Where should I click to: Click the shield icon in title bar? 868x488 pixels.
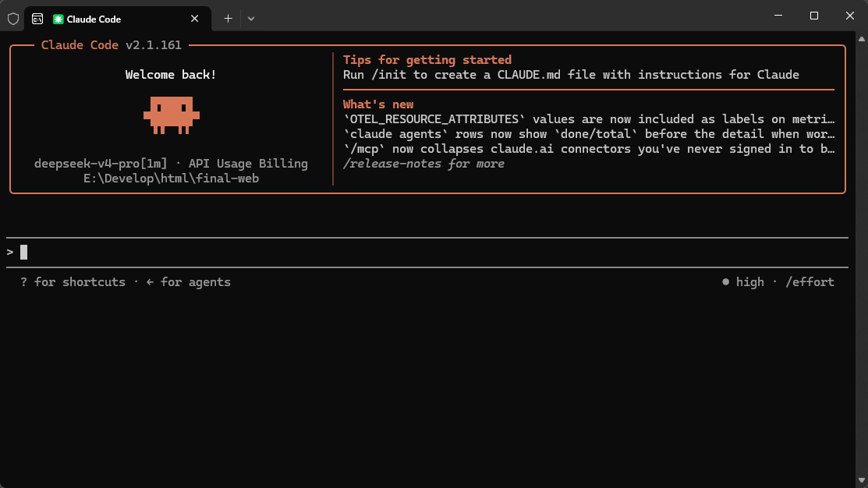pos(13,19)
